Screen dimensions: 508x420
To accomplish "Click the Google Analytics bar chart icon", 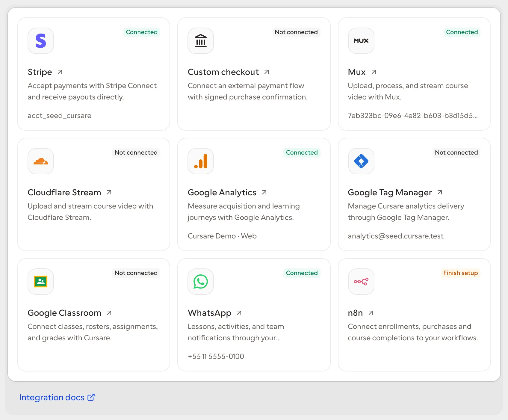I will tap(201, 161).
